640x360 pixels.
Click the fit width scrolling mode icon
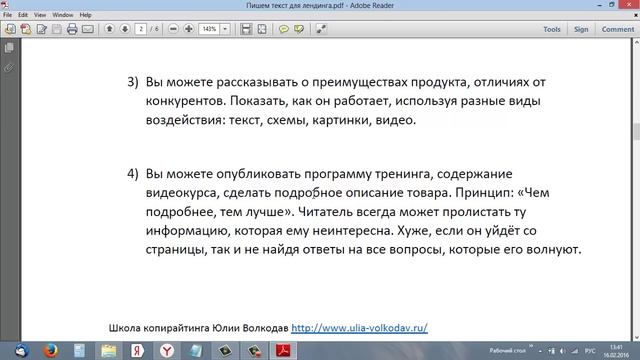pyautogui.click(x=246, y=29)
